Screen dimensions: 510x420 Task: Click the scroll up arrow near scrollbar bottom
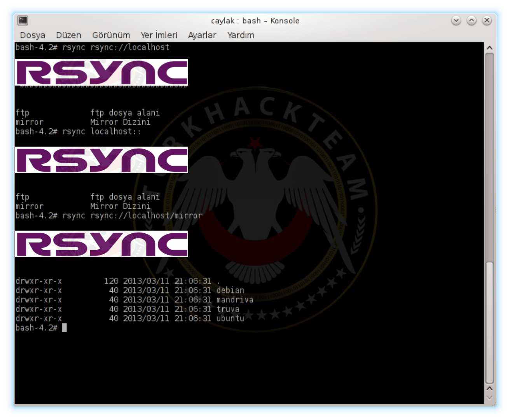[x=489, y=388]
